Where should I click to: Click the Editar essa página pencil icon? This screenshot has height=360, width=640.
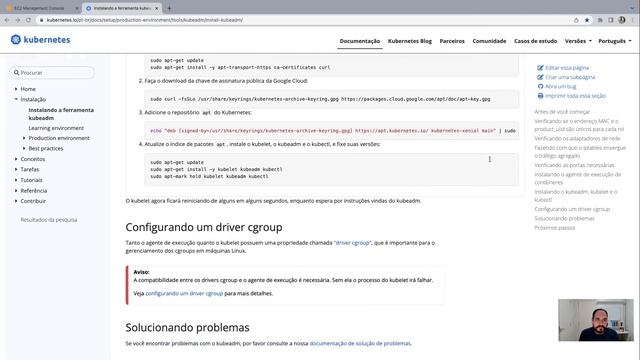pyautogui.click(x=540, y=68)
